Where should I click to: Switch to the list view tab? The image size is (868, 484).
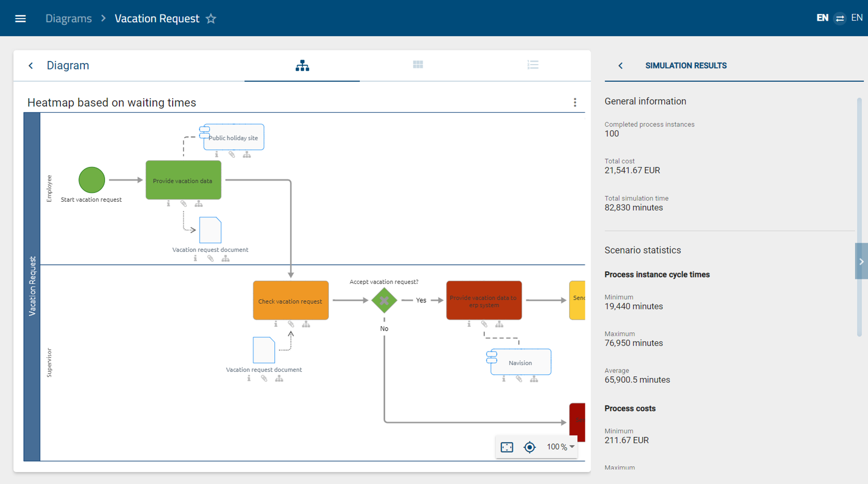[533, 64]
